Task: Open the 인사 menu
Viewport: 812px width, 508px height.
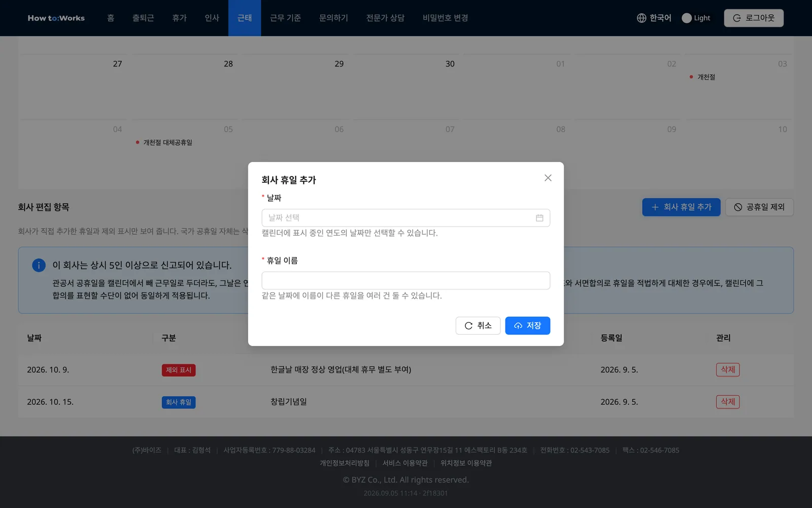Action: pos(212,18)
